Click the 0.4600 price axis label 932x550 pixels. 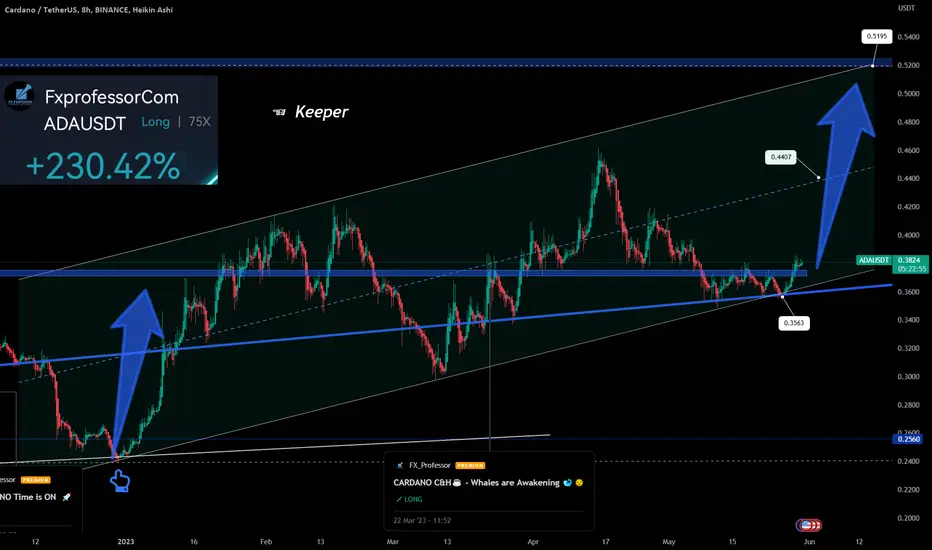point(908,150)
